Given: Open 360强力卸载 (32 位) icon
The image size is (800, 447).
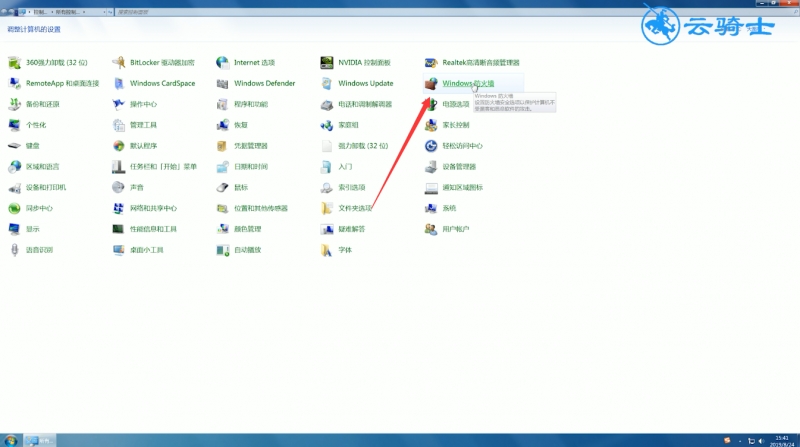Looking at the screenshot, I should 14,62.
